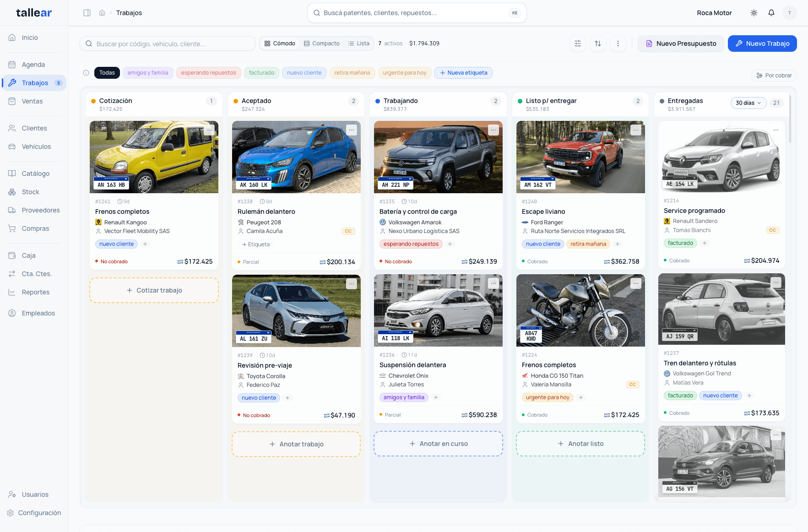This screenshot has height=532, width=808.
Task: Open Configuración in the sidebar
Action: tap(34, 513)
